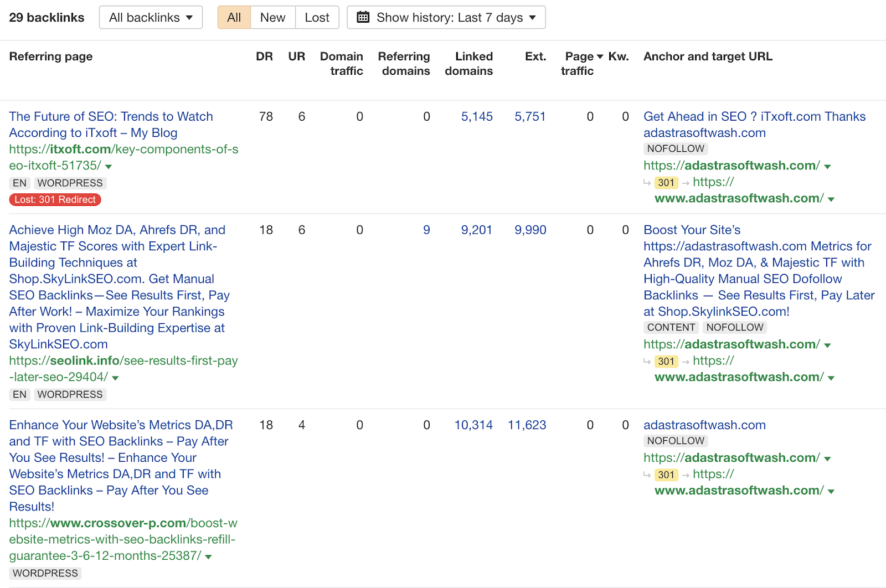Click linked domains value 5,145

477,116
